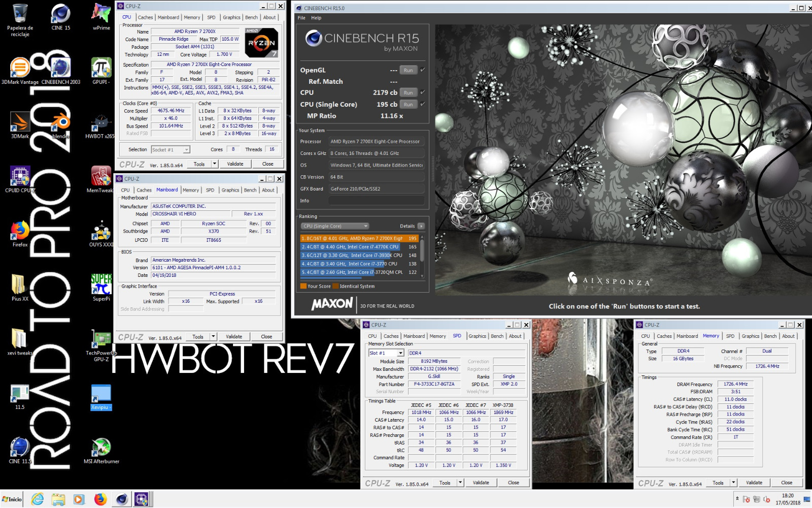Select the 3DMark Vantage desktop icon

click(x=20, y=71)
